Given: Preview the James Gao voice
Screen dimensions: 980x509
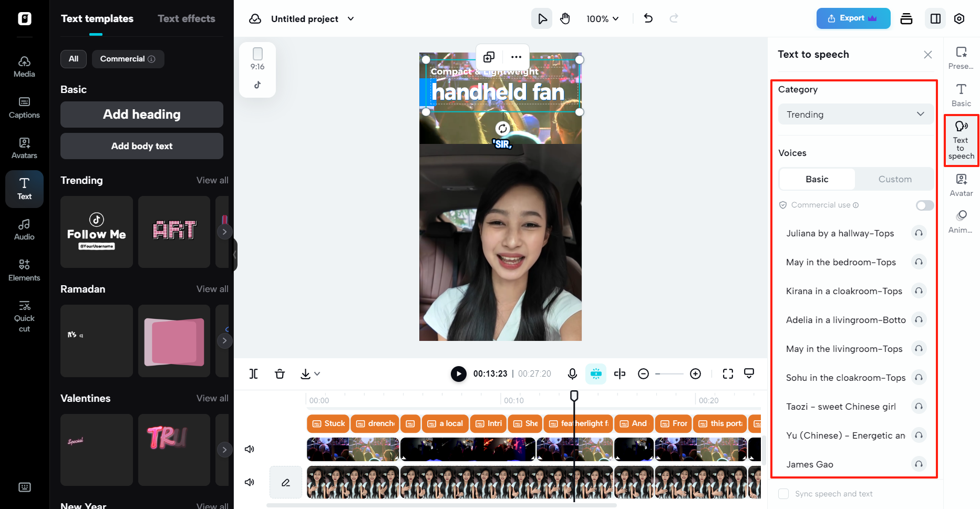Looking at the screenshot, I should (x=919, y=464).
